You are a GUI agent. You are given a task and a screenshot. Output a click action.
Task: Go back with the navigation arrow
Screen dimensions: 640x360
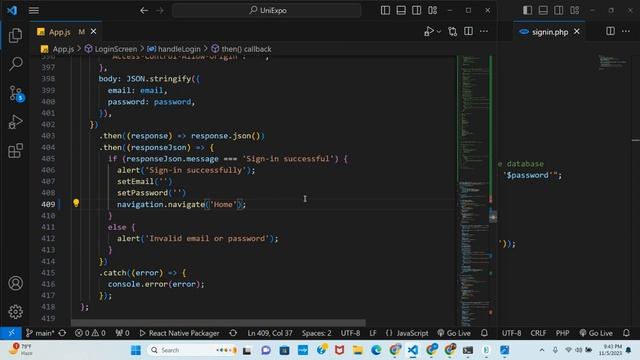point(144,10)
